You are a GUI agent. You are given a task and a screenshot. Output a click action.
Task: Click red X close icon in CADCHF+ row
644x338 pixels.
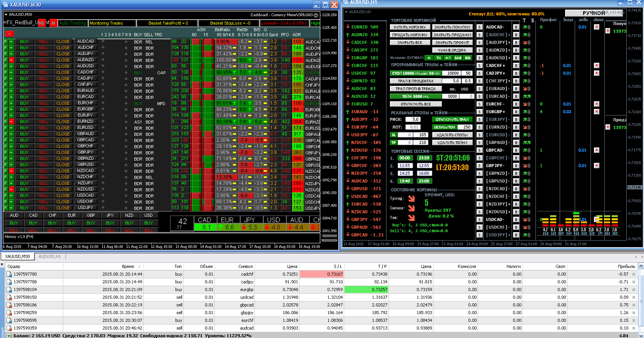point(596,65)
